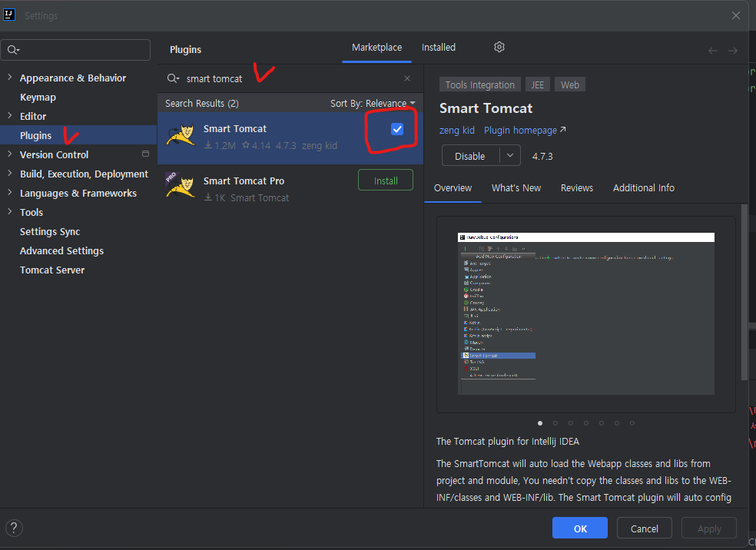756x550 pixels.
Task: Expand Appearance & Behavior settings
Action: click(x=10, y=77)
